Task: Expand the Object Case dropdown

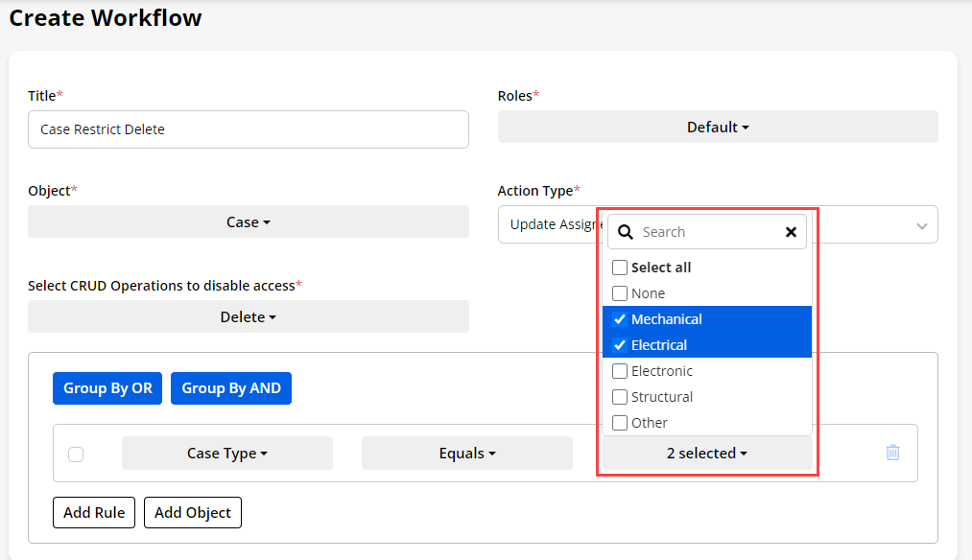Action: click(x=248, y=222)
